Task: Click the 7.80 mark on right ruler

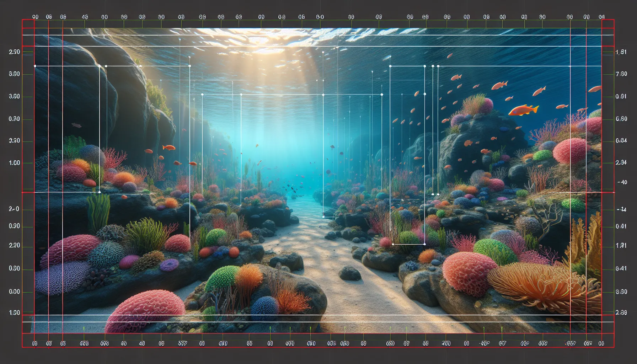Action: pos(621,74)
